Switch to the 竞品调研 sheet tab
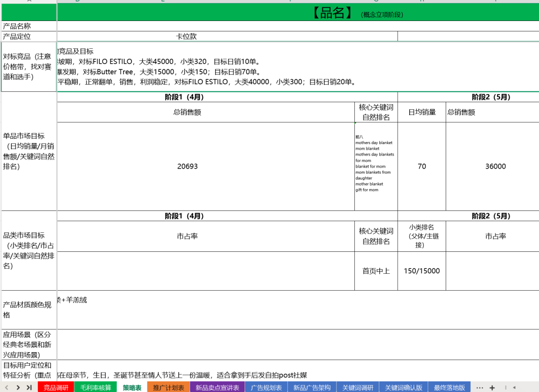The image size is (539, 392). [x=56, y=388]
